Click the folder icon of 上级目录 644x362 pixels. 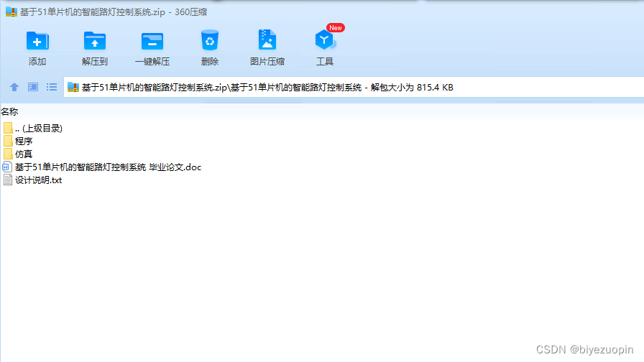(8, 128)
